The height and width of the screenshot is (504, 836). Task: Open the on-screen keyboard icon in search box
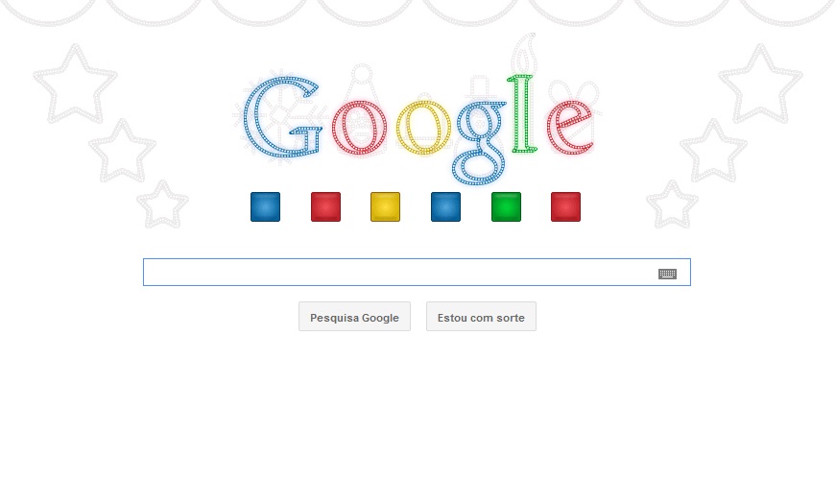pyautogui.click(x=667, y=274)
